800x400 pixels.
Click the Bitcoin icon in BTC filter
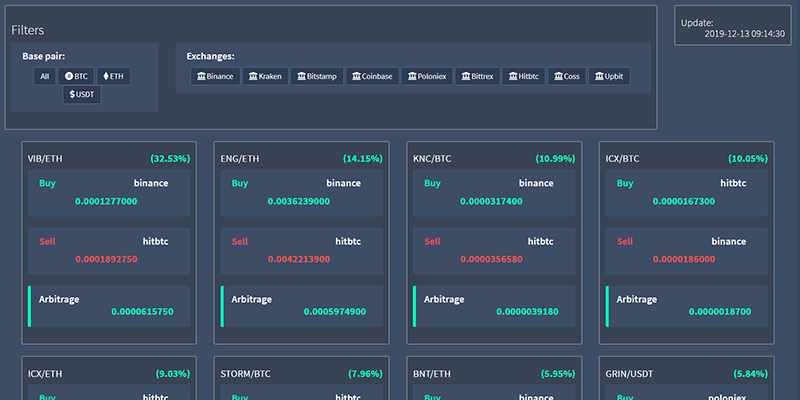68,77
